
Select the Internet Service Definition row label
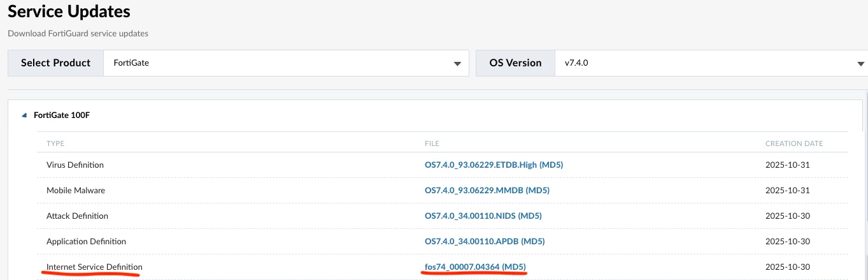coord(94,267)
